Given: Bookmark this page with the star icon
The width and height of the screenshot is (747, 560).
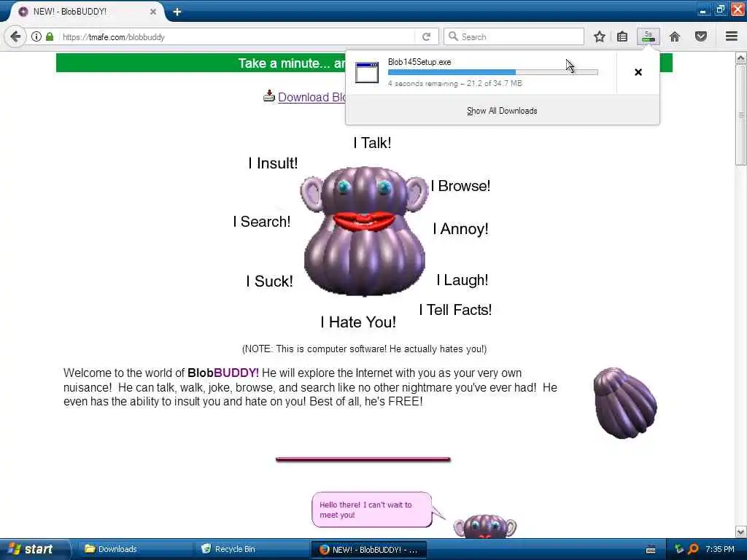Looking at the screenshot, I should click(600, 36).
